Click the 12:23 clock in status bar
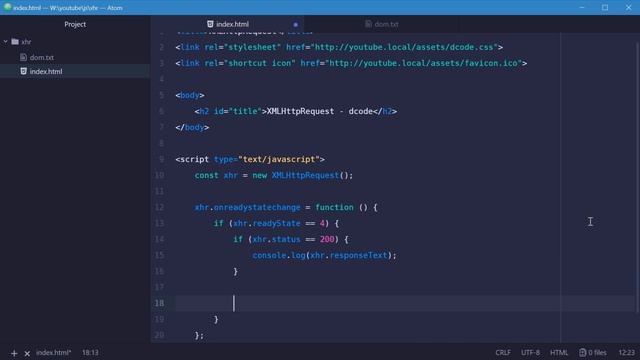The image size is (640, 360). tap(627, 352)
